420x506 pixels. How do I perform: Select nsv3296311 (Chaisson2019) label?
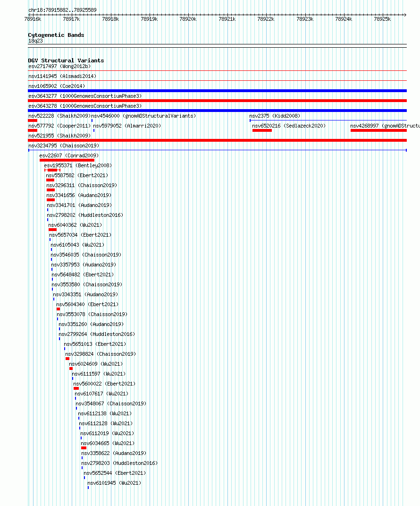tap(82, 186)
